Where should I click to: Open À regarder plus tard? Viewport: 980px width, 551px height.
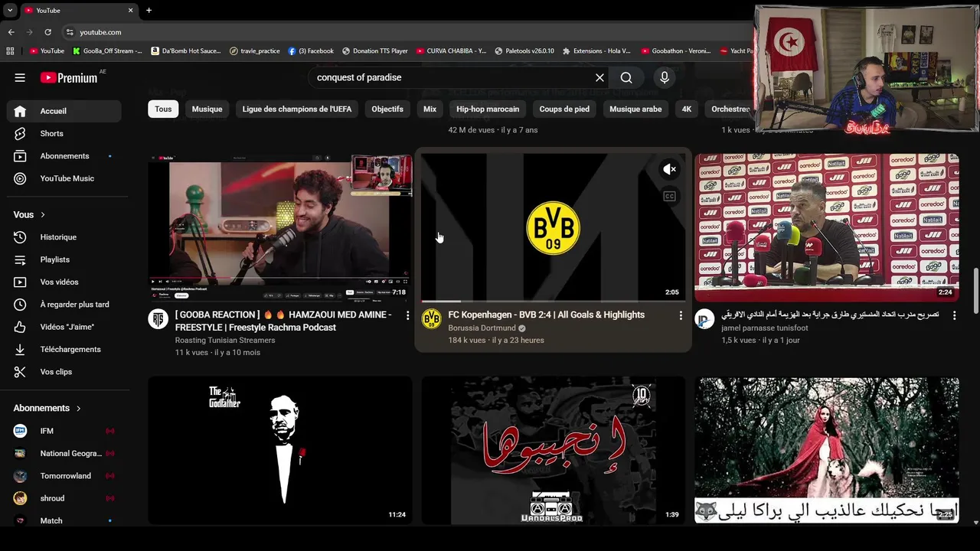click(x=64, y=305)
